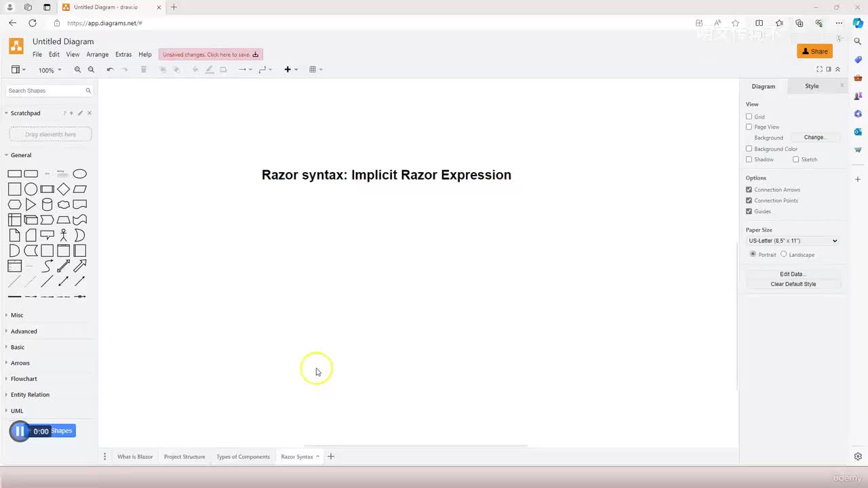The image size is (868, 488).
Task: Pick the Trapezoid shape from General
Action: click(64, 220)
